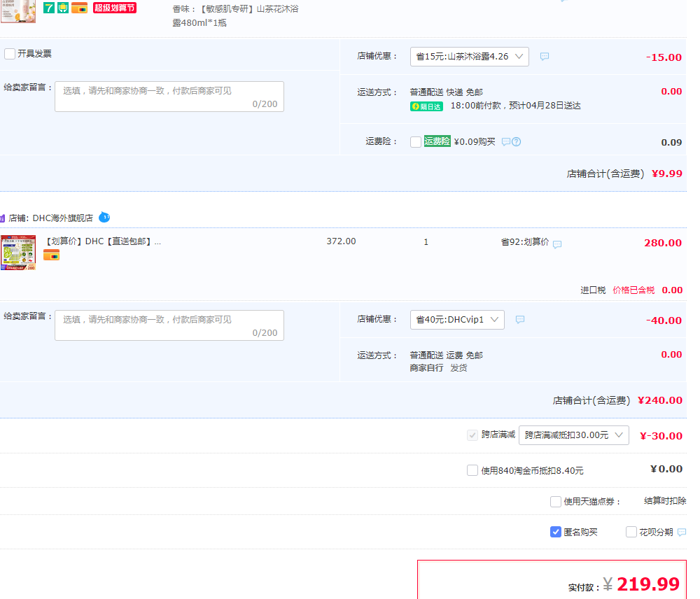Image resolution: width=700 pixels, height=599 pixels.
Task: Click the -15.00 shop discount amount
Action: (664, 57)
